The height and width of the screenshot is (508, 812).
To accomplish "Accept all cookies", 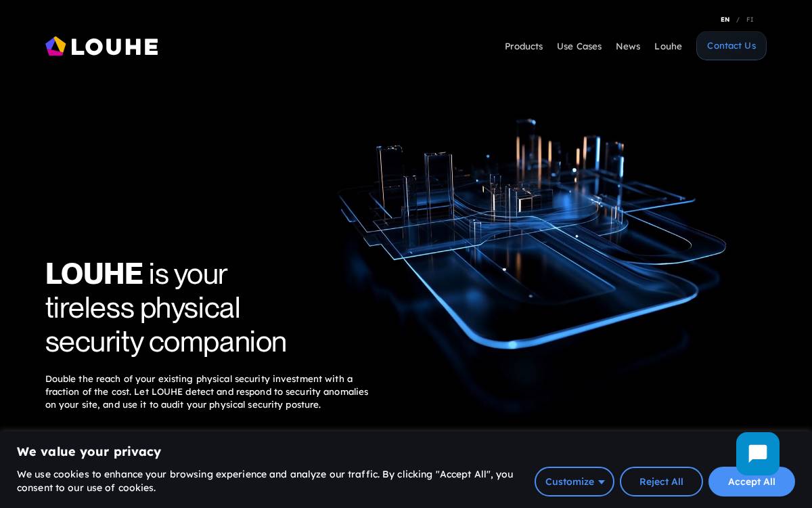I will [752, 482].
